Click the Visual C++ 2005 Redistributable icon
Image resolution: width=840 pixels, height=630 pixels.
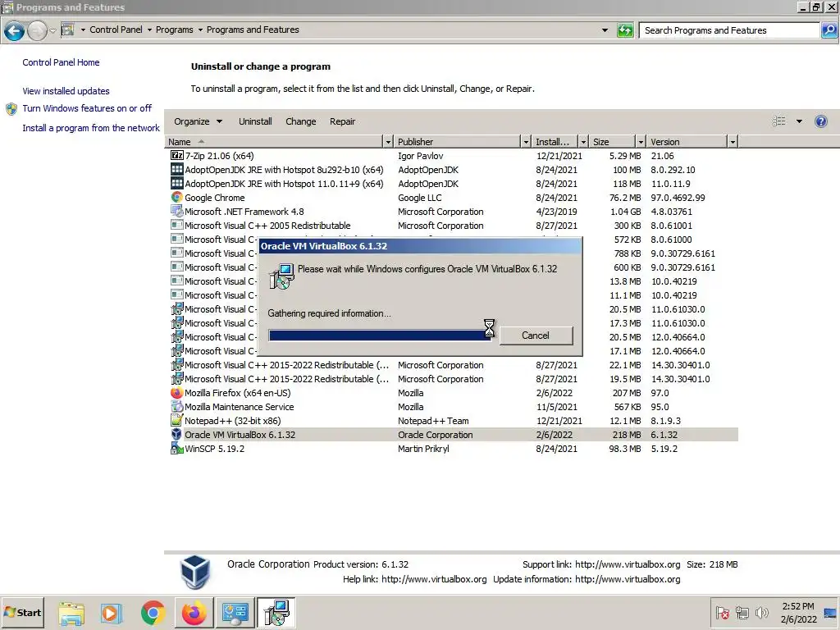click(177, 225)
